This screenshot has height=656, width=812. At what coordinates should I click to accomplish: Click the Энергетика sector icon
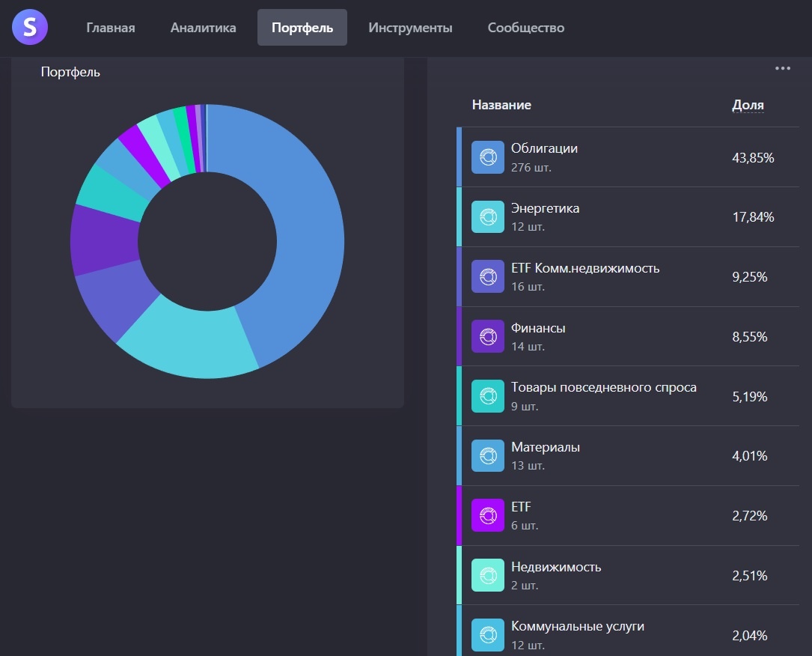(488, 216)
